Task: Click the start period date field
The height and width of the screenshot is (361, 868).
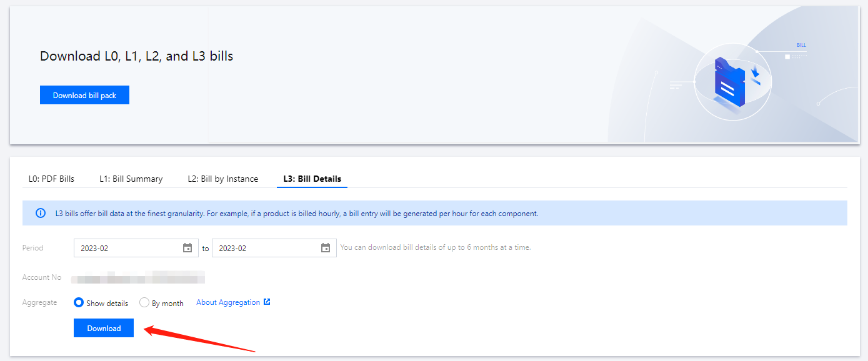Action: point(128,248)
